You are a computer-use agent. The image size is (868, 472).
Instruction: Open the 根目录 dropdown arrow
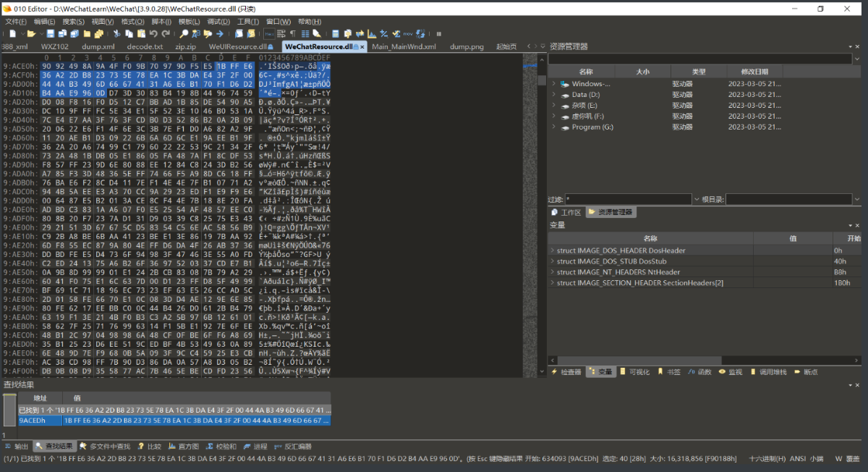point(857,199)
